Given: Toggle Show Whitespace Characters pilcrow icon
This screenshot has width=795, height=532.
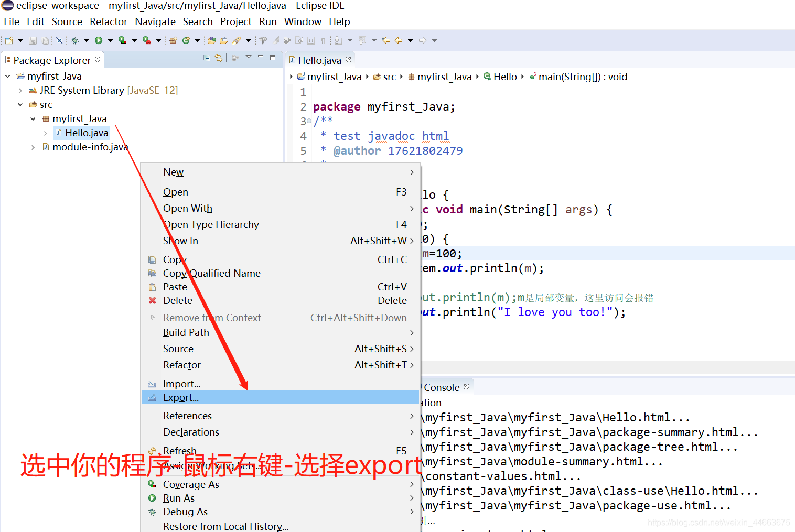Looking at the screenshot, I should click(x=323, y=41).
